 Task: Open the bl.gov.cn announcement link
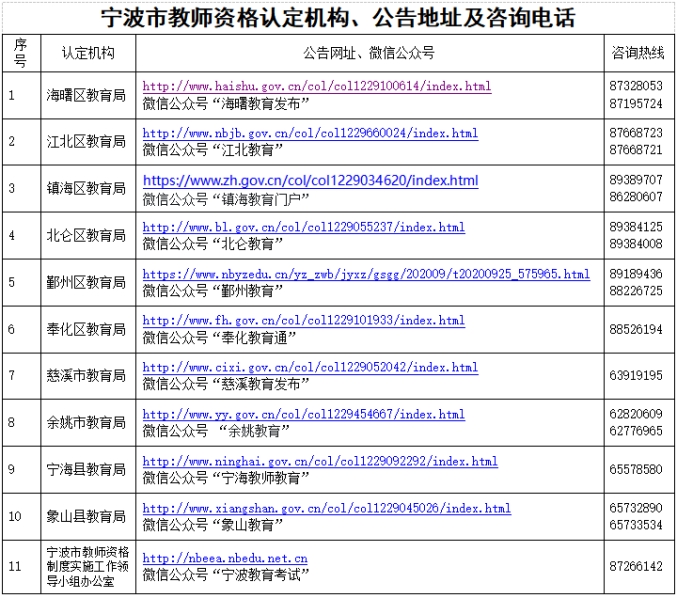(x=304, y=227)
